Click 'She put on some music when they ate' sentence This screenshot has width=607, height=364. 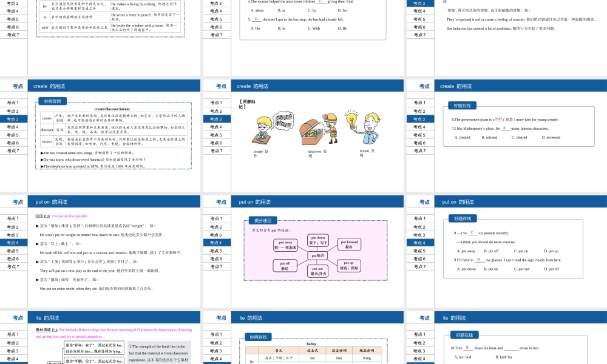(97, 289)
